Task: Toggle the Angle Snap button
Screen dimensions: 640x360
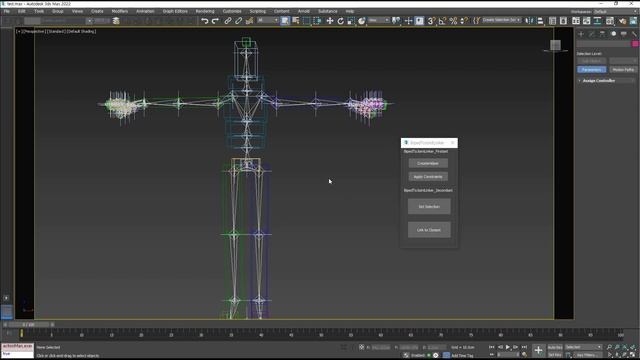Action: (x=442, y=21)
